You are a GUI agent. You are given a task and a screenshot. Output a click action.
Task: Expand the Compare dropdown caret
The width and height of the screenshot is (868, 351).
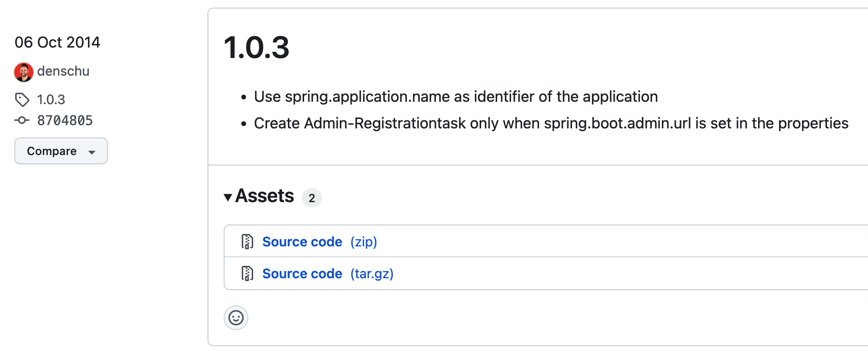(92, 152)
